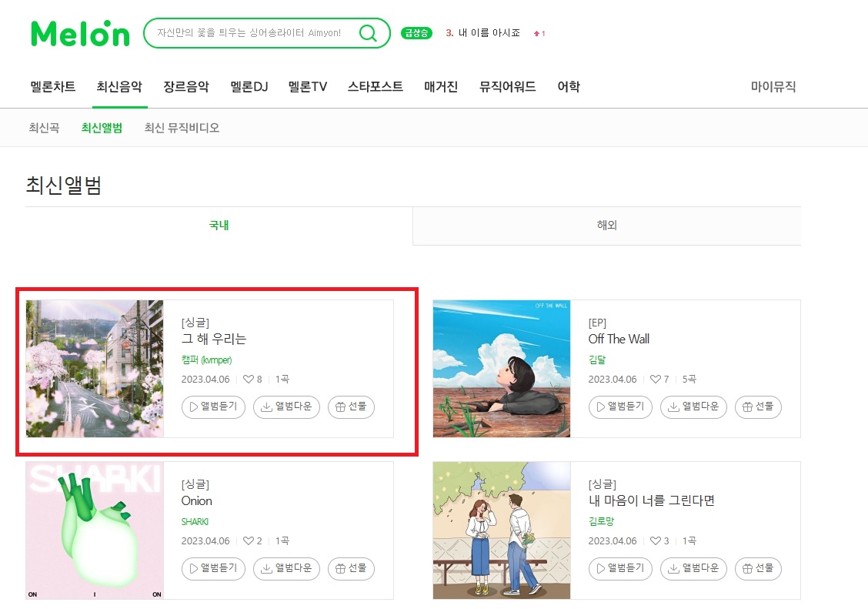Open album title 내 마음이 너를 그린다면
Screen dimensions: 868x609
click(651, 501)
